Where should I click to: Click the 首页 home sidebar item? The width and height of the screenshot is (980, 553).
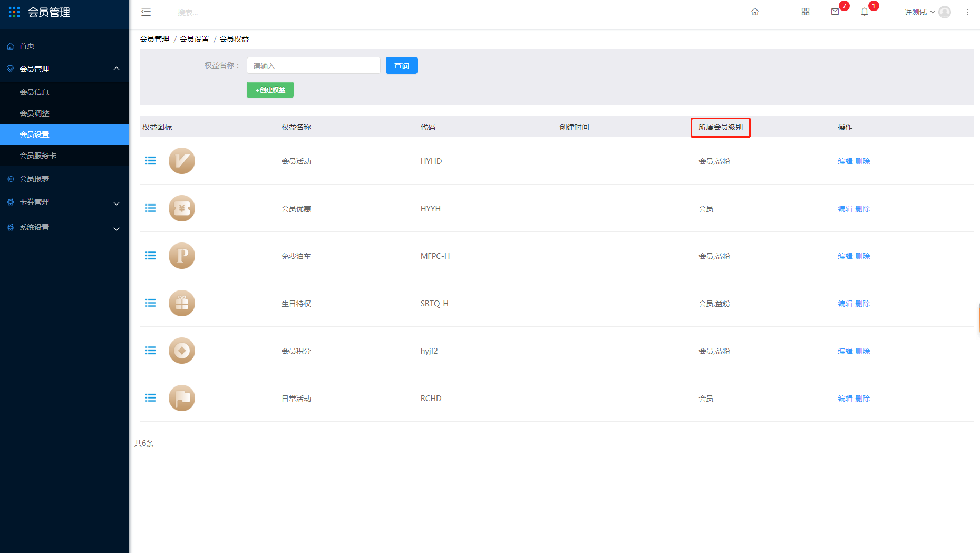click(64, 46)
